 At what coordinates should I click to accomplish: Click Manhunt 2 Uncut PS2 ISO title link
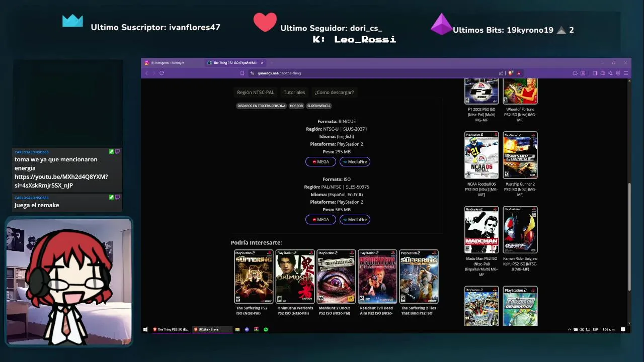pyautogui.click(x=334, y=311)
